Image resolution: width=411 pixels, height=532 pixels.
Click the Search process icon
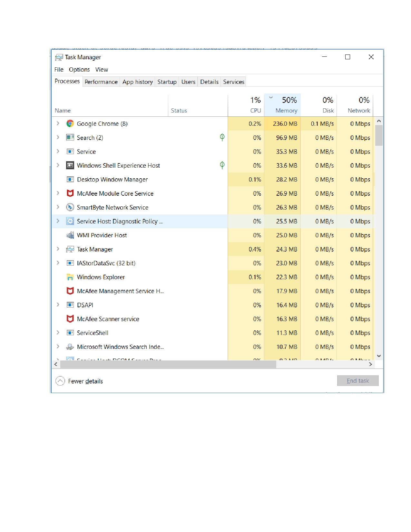point(70,137)
